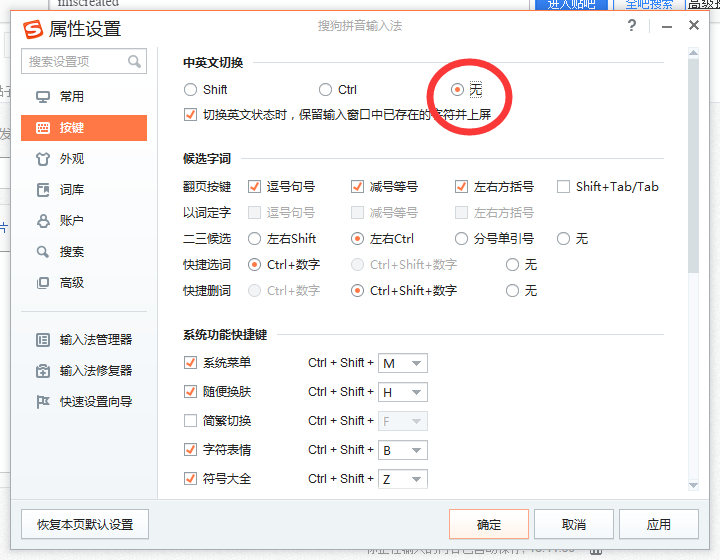Click the settings panel scrollbar thumb
Viewport: 720px width, 560px height.
693,165
